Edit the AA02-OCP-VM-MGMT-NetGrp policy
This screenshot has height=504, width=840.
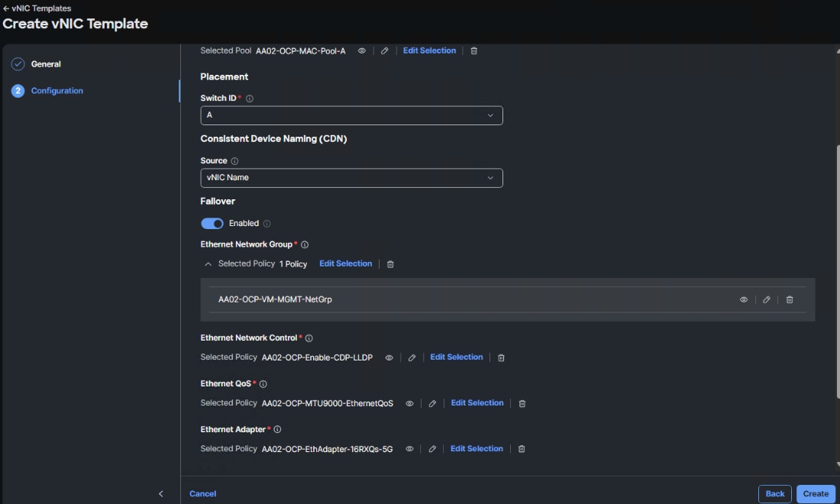coord(767,299)
